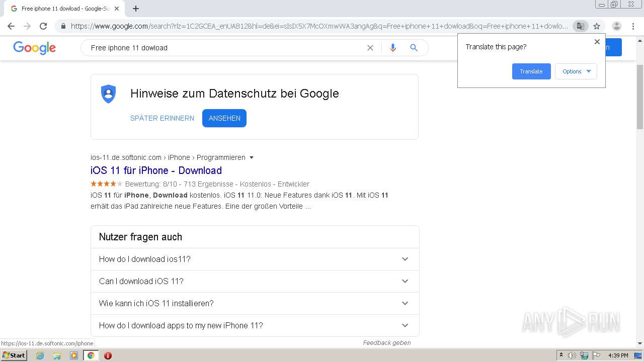This screenshot has height=362, width=644.
Task: Click the volume icon in system tray
Action: [572, 355]
